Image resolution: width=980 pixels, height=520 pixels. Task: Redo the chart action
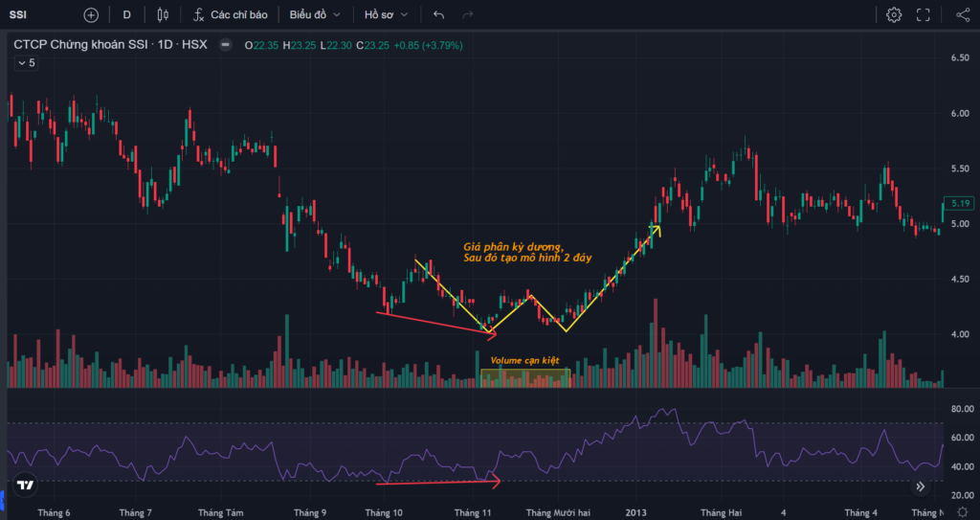tap(467, 15)
